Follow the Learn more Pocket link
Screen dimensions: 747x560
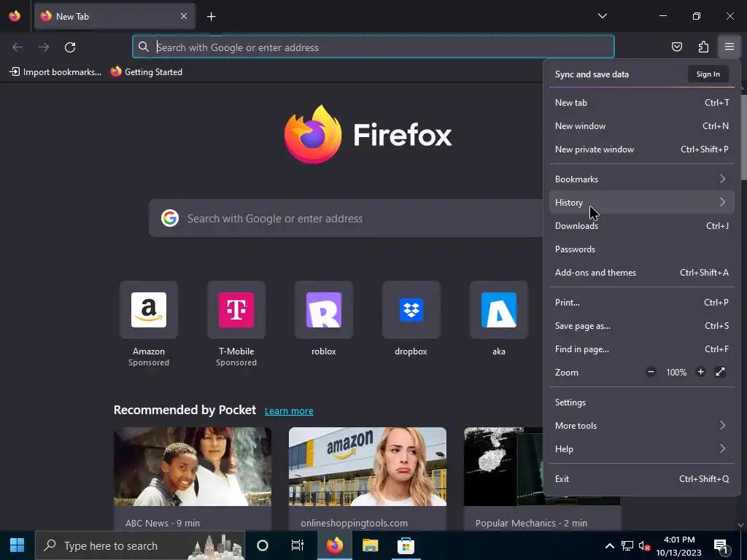coord(289,411)
